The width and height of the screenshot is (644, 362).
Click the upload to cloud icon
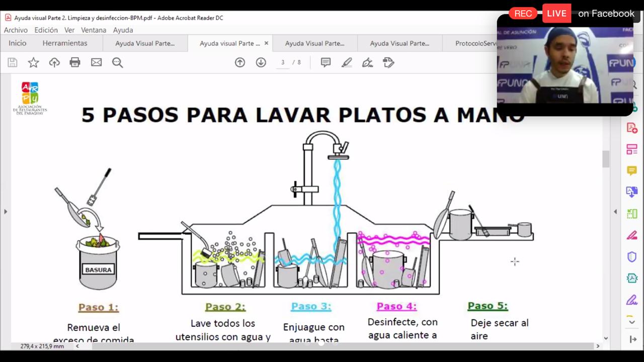pyautogui.click(x=54, y=62)
